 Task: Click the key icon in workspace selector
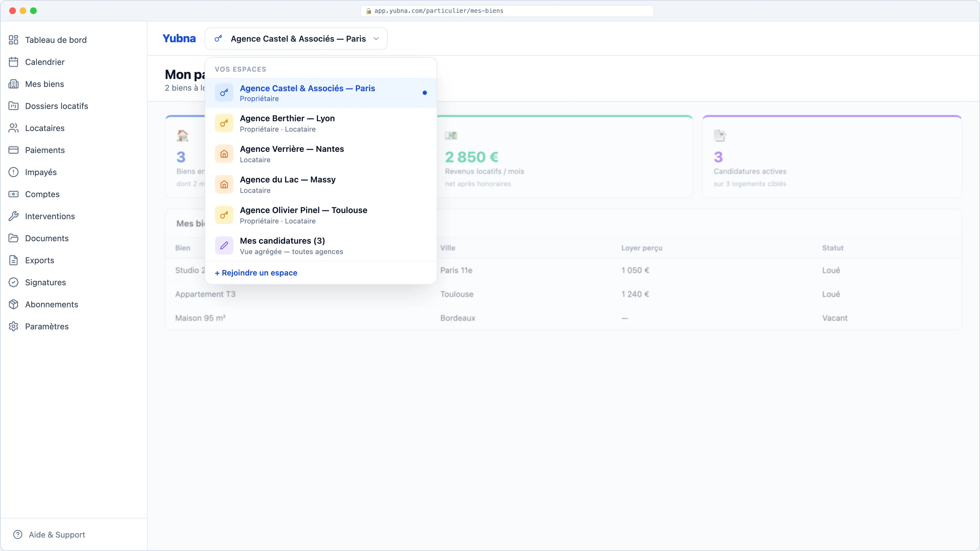pyautogui.click(x=218, y=39)
